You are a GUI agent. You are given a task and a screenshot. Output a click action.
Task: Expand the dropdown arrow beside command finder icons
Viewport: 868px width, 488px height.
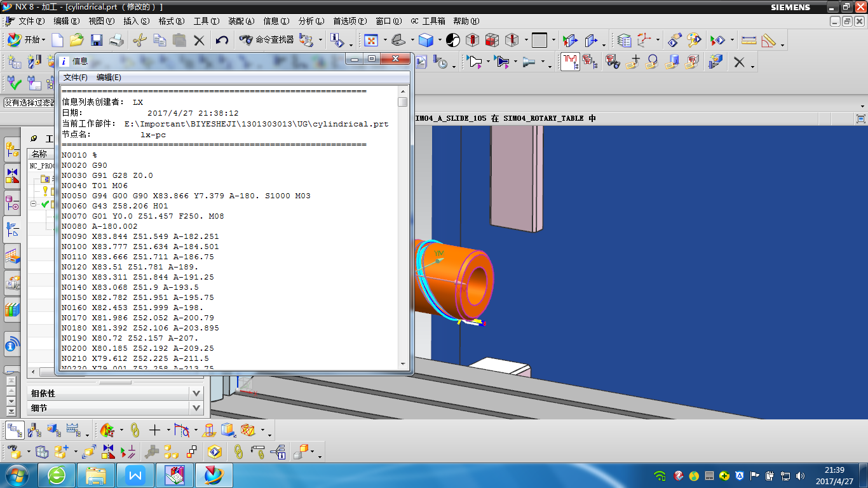click(x=320, y=40)
